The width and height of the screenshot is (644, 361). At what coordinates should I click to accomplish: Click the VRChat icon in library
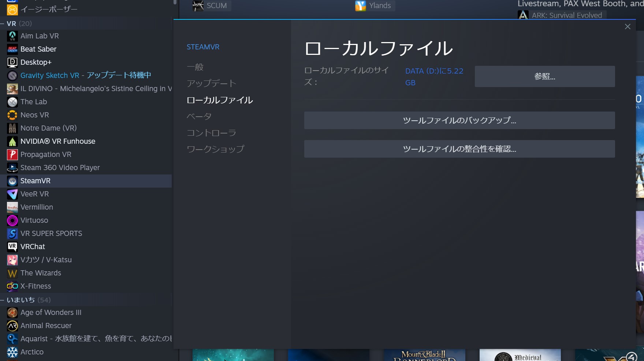(12, 247)
